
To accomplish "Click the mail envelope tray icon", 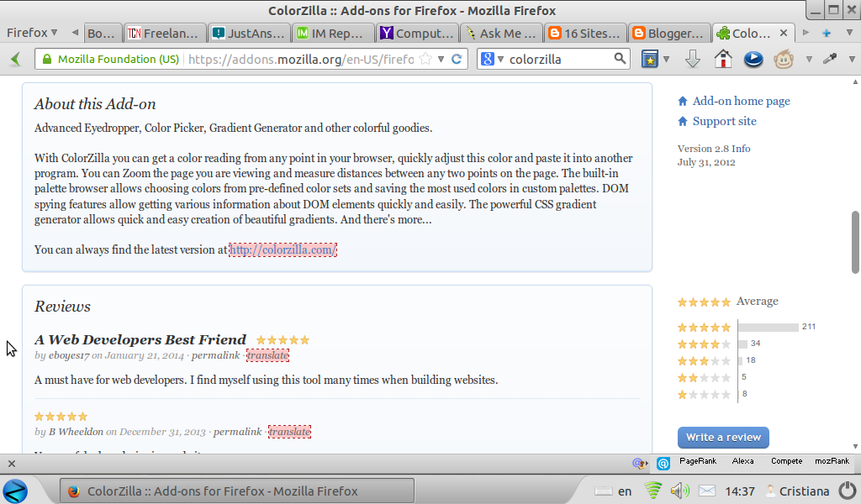I will click(707, 491).
